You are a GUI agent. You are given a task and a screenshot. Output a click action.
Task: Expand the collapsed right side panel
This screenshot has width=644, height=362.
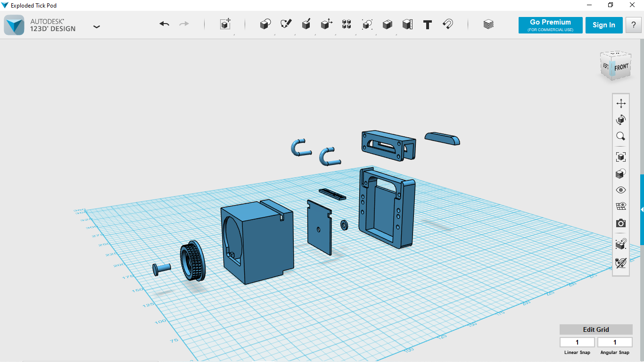(642, 210)
